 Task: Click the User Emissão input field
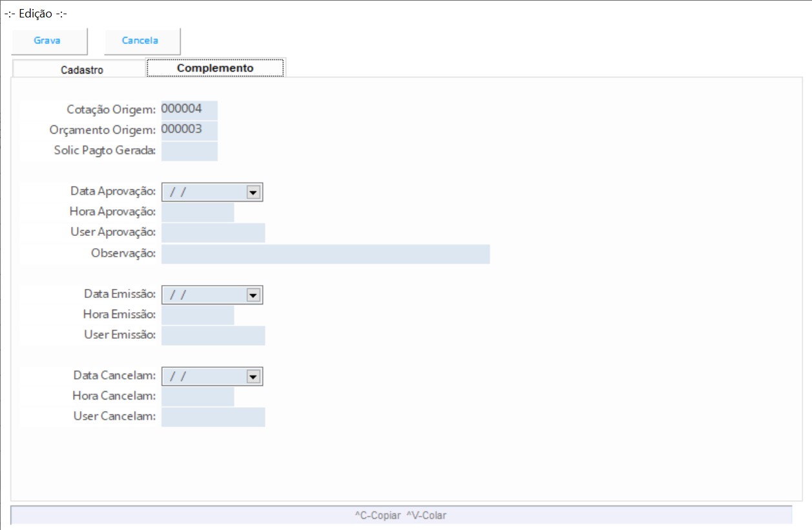[213, 335]
